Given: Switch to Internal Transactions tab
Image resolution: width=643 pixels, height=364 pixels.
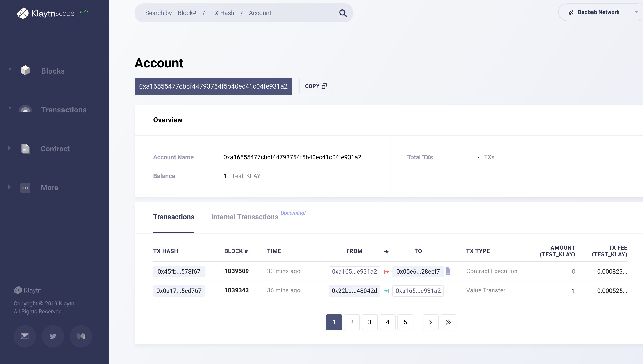Looking at the screenshot, I should (x=244, y=217).
